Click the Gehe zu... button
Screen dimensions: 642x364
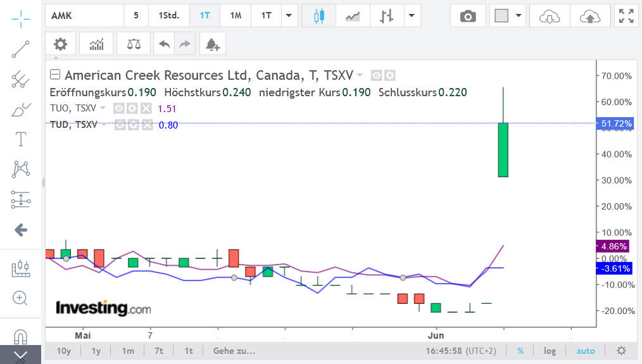pos(234,351)
